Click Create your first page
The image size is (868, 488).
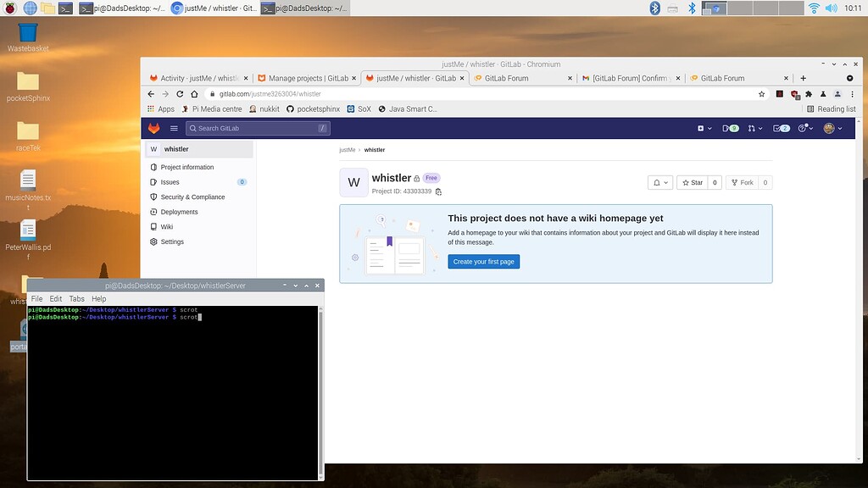483,261
